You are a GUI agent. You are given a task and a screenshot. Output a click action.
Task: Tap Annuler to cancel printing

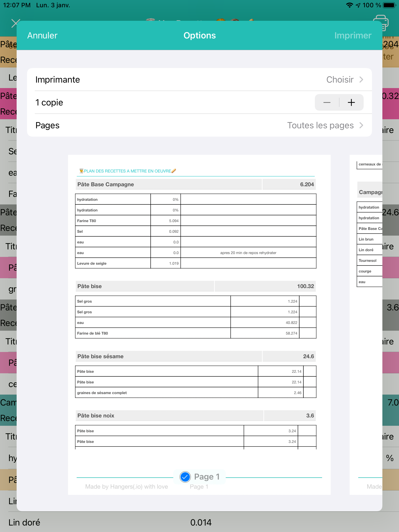click(x=42, y=35)
